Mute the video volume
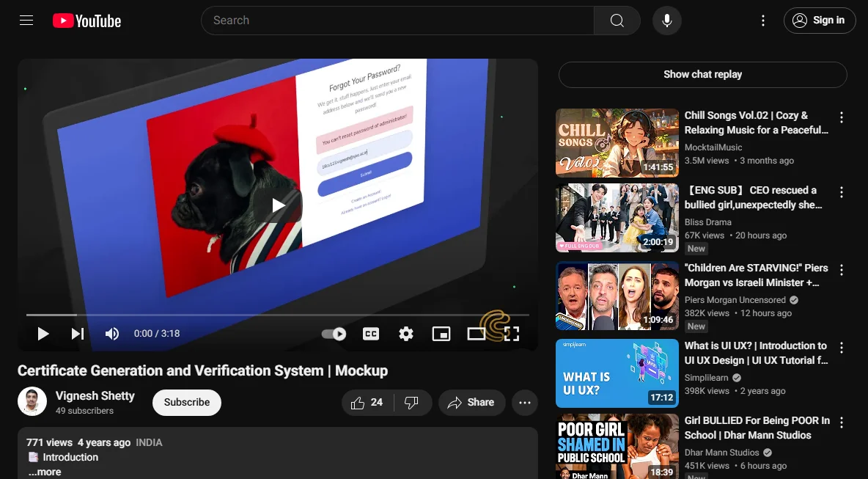The height and width of the screenshot is (479, 868). pyautogui.click(x=112, y=333)
